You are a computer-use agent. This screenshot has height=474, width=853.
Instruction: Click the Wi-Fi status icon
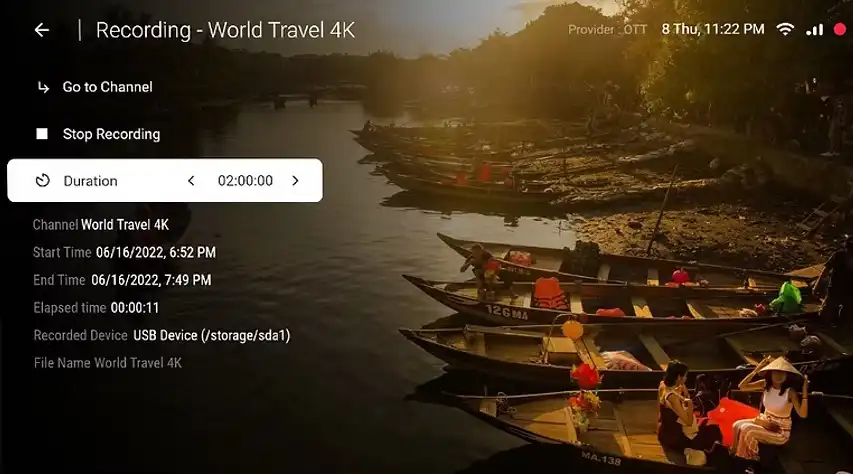click(785, 29)
